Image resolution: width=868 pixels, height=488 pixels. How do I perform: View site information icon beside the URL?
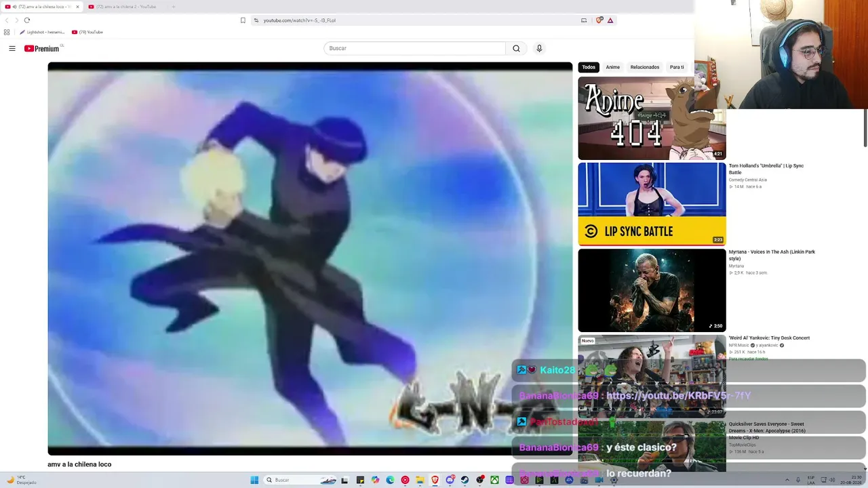256,20
